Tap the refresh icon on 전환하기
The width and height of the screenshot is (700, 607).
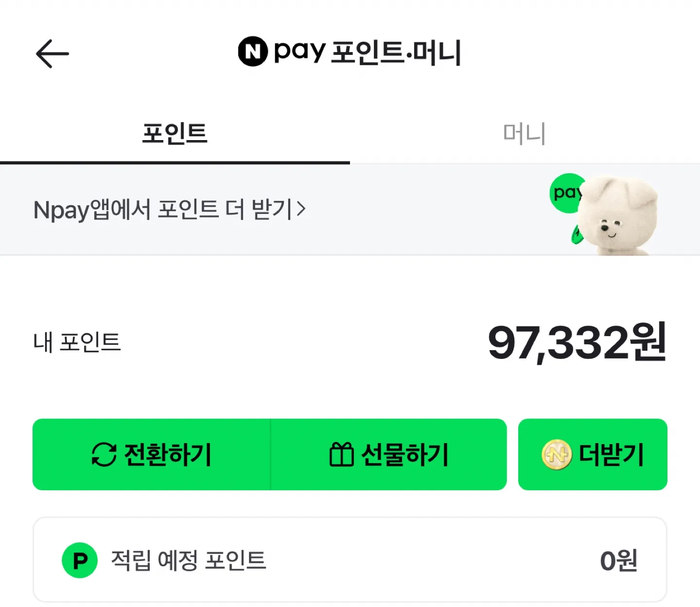pos(104,454)
